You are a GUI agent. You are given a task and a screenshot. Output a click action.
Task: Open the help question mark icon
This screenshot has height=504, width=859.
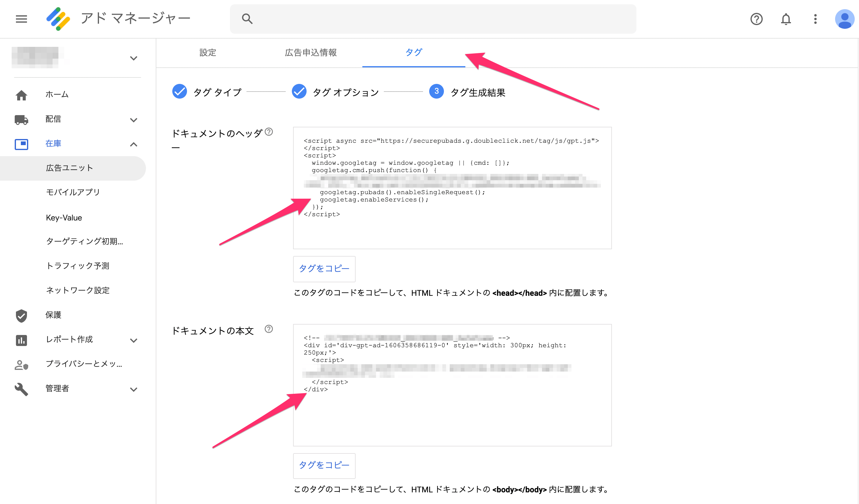(x=756, y=19)
